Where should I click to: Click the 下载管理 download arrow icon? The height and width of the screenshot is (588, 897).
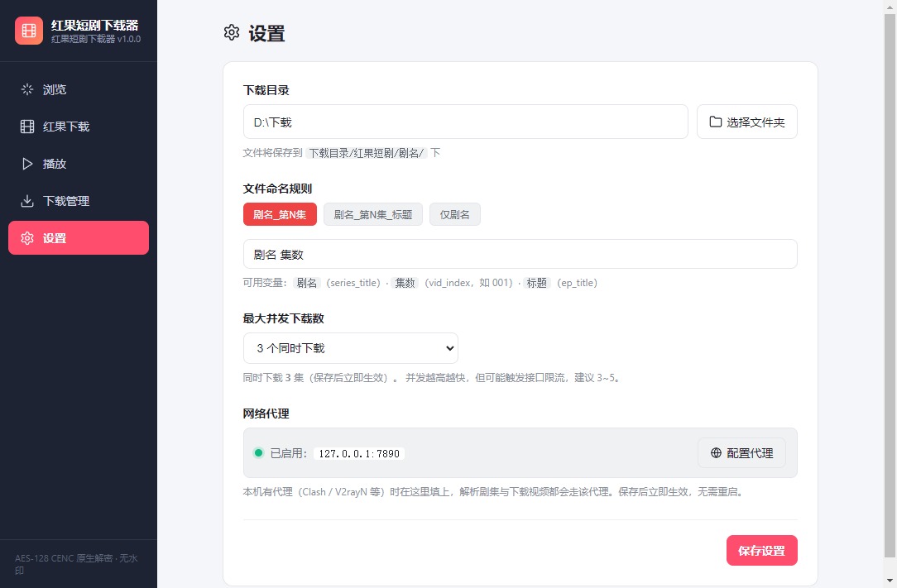pos(26,201)
